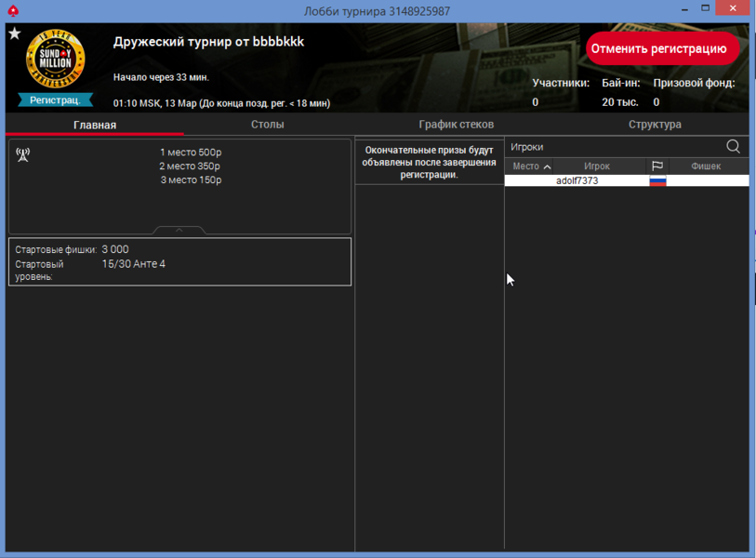Select the 'Главная' tab

[x=95, y=125]
